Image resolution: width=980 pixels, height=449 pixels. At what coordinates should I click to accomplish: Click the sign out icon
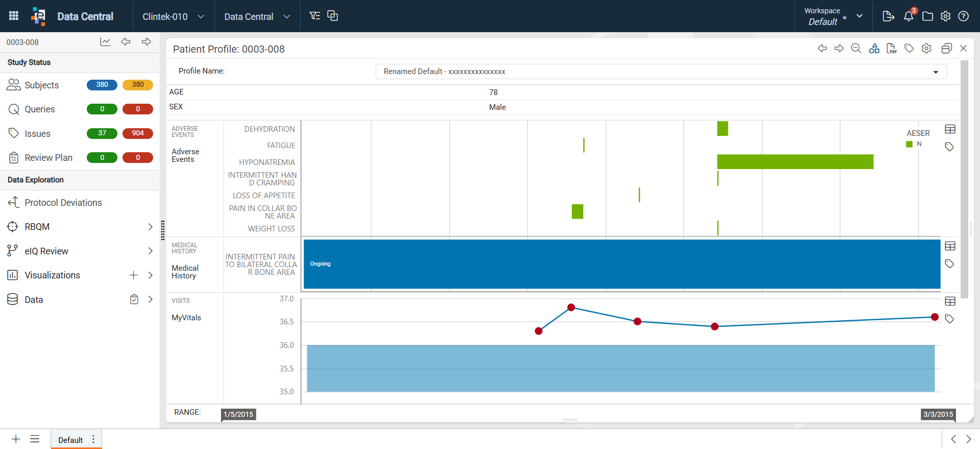pos(889,16)
